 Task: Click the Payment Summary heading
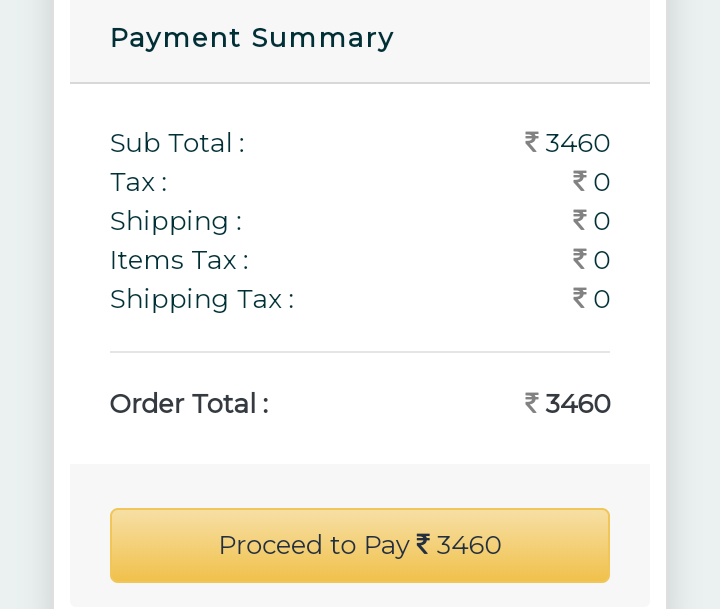pos(252,38)
